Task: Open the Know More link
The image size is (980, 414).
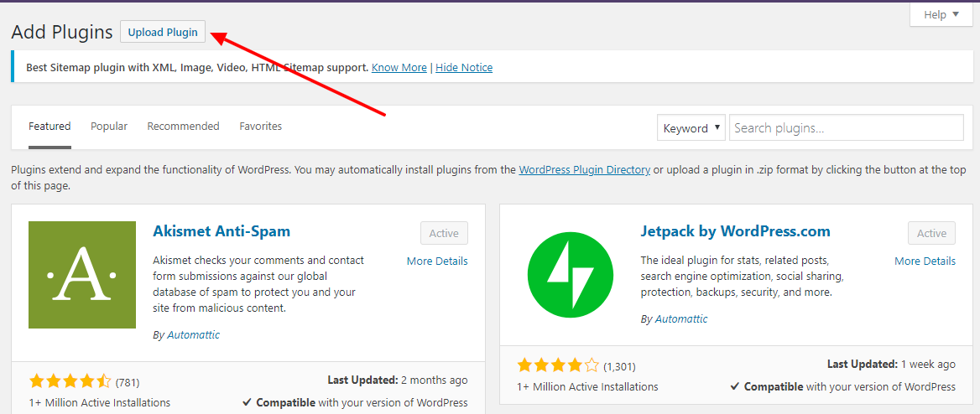Action: (x=399, y=67)
